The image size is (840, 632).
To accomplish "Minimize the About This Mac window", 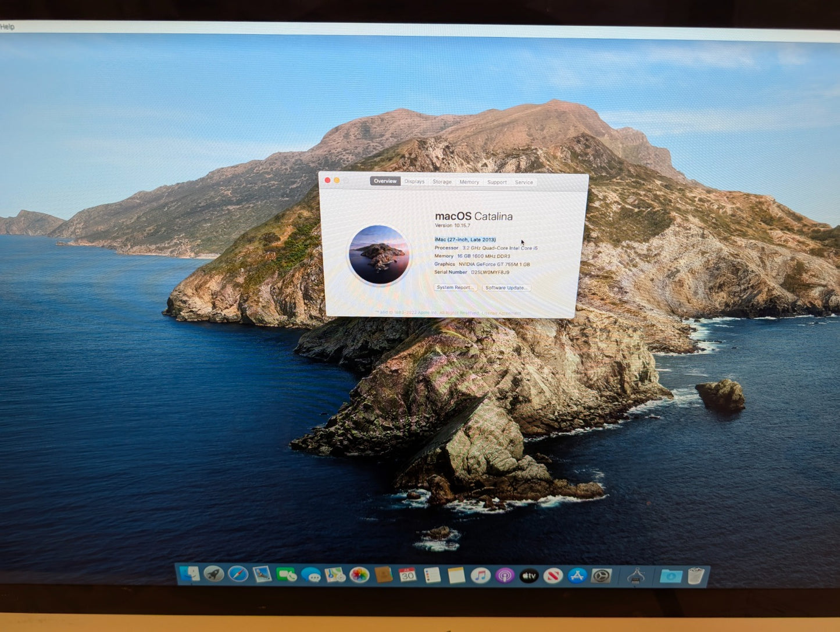I will (337, 181).
